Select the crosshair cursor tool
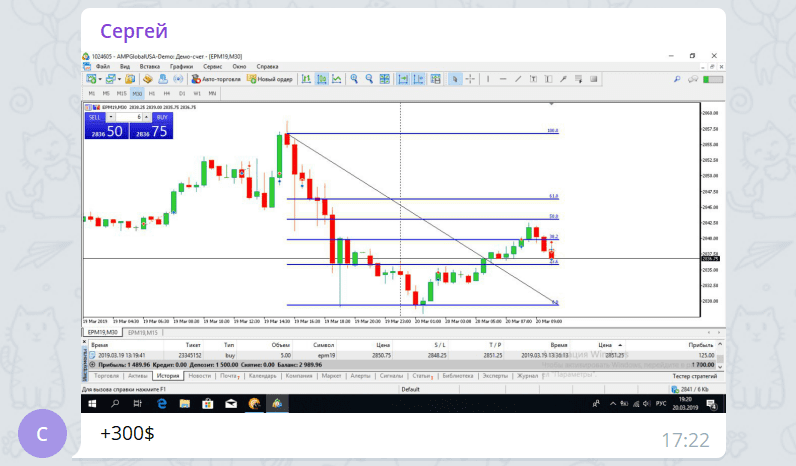 470,79
